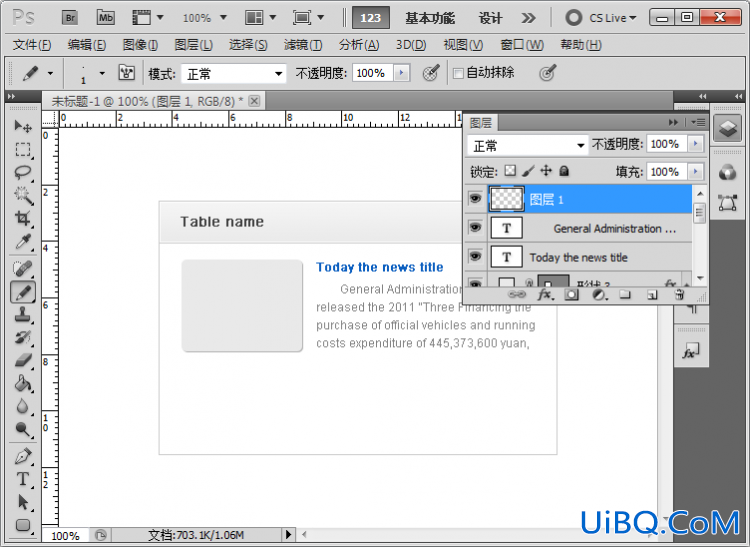Select the Lasso tool
750x547 pixels.
click(22, 173)
